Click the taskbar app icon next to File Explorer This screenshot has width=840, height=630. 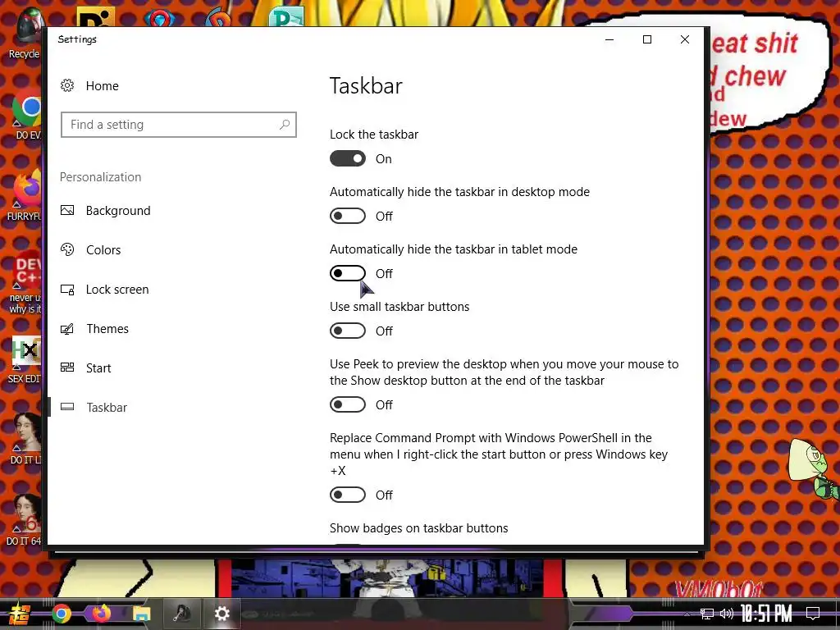[x=182, y=614]
